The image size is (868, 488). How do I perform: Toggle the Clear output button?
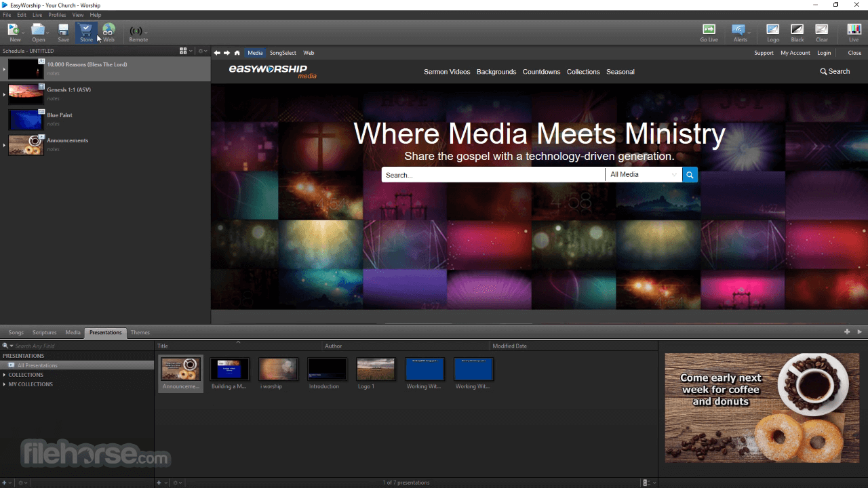coord(822,29)
